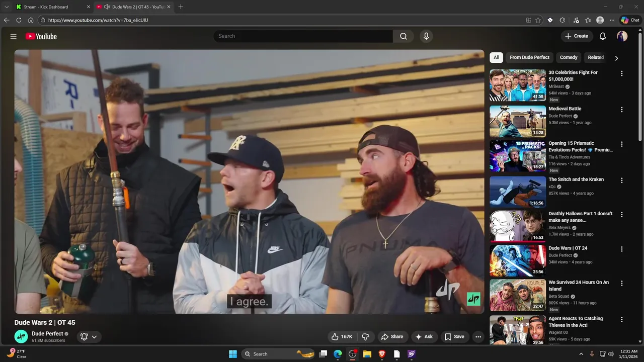Image resolution: width=644 pixels, height=362 pixels.
Task: Click the search magnifier button
Action: 404,36
